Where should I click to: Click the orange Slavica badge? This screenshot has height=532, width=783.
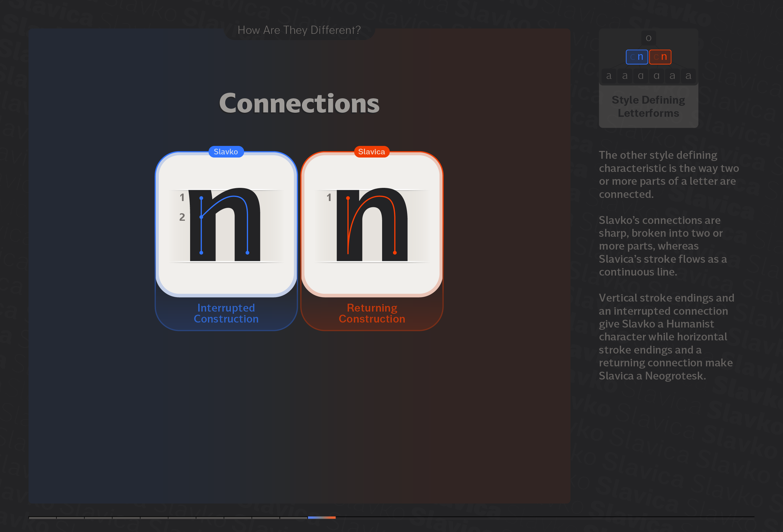tap(372, 152)
